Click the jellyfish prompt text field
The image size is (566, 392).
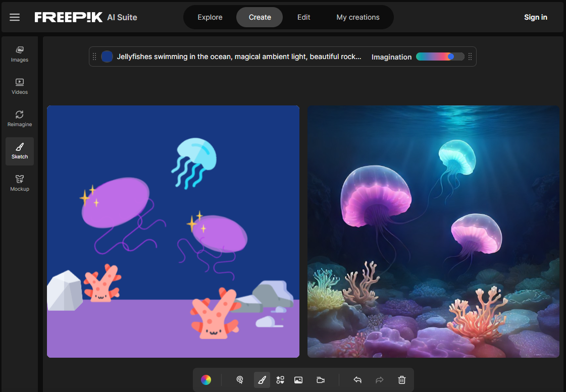click(239, 57)
